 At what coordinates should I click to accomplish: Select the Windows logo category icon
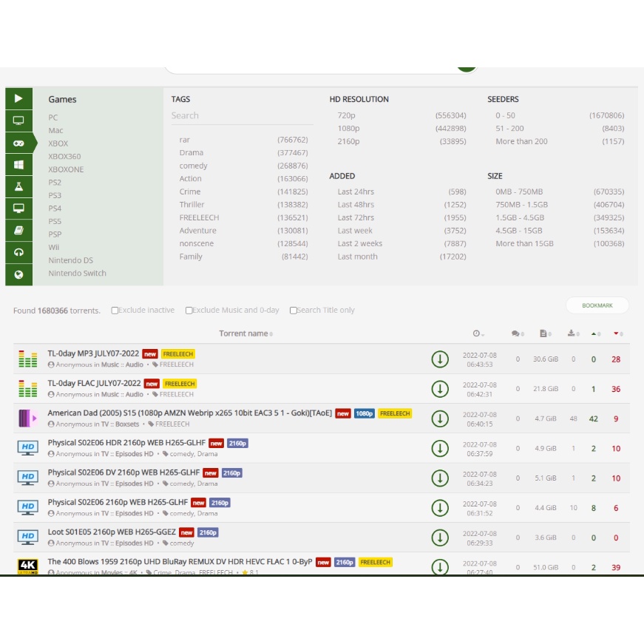pos(18,165)
